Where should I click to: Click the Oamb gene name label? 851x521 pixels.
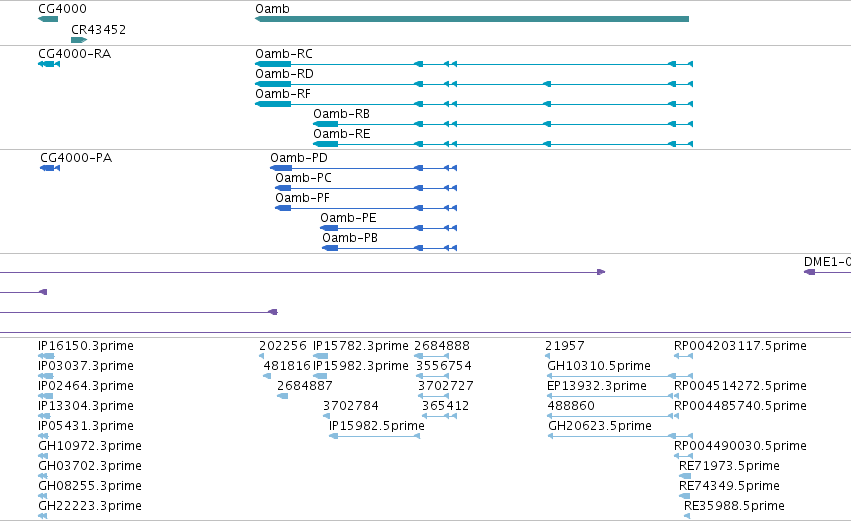click(272, 9)
